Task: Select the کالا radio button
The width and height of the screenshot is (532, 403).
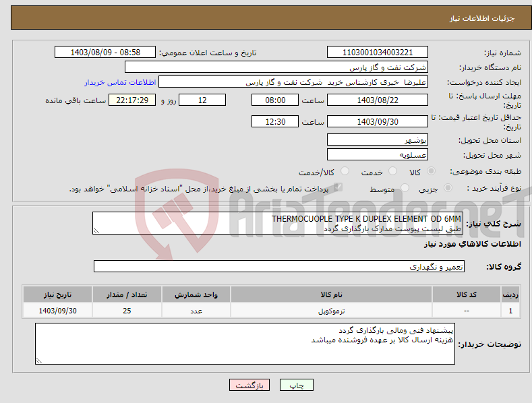Action: [431, 171]
